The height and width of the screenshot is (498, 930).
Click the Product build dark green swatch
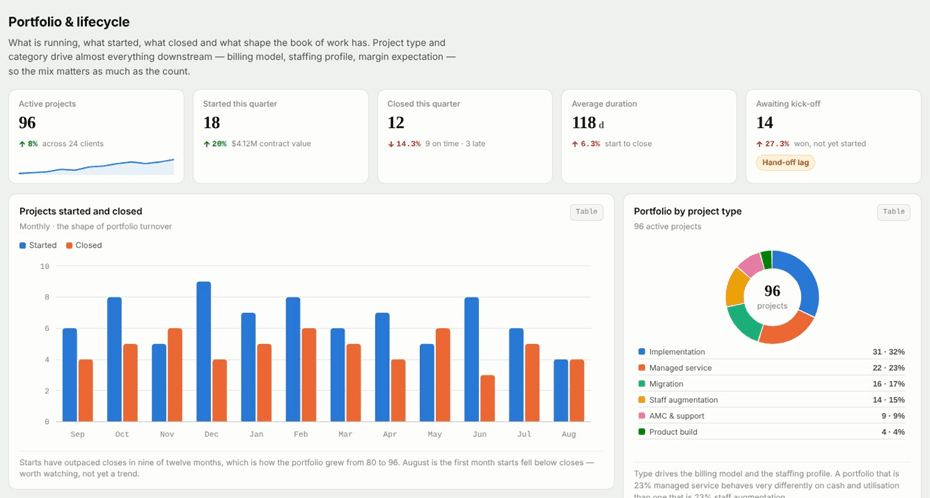[641, 432]
